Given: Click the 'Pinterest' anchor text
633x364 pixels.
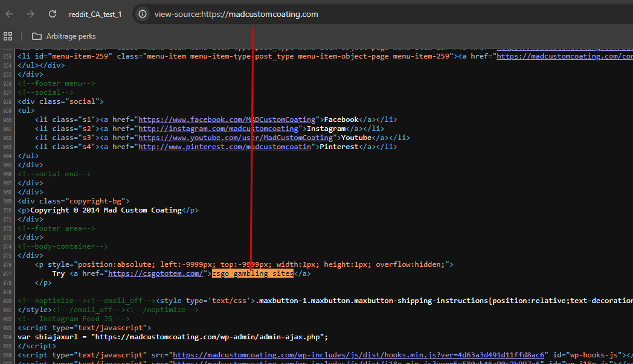Looking at the screenshot, I should coord(339,147).
